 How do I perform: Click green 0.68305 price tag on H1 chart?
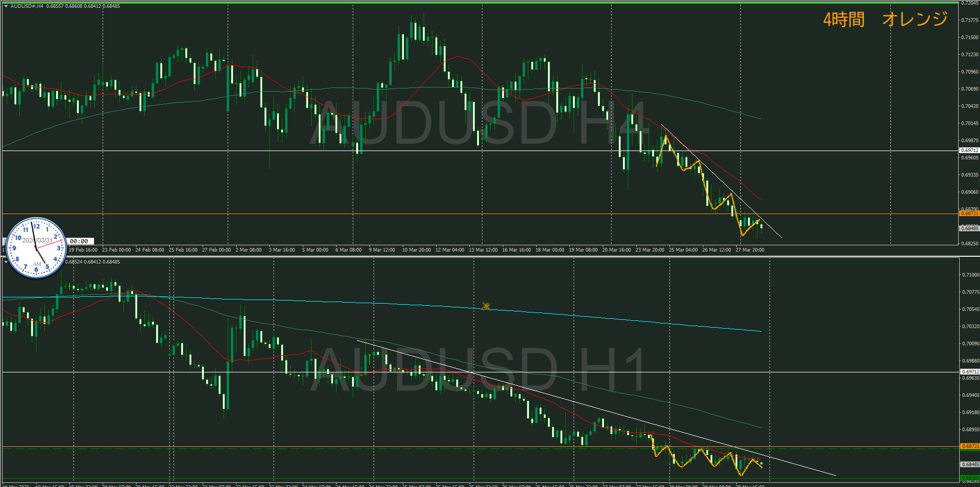pyautogui.click(x=969, y=478)
